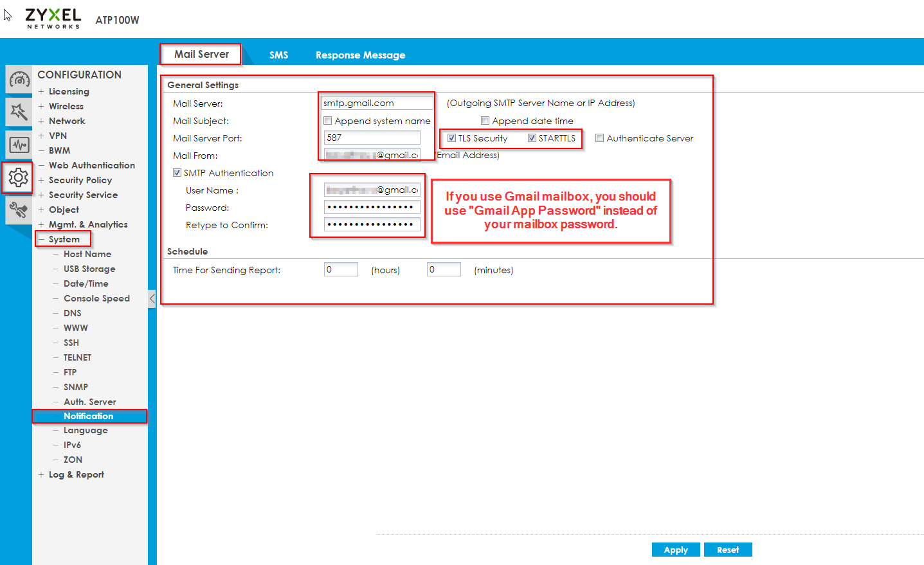
Task: Collapse the System menu section
Action: [x=41, y=239]
